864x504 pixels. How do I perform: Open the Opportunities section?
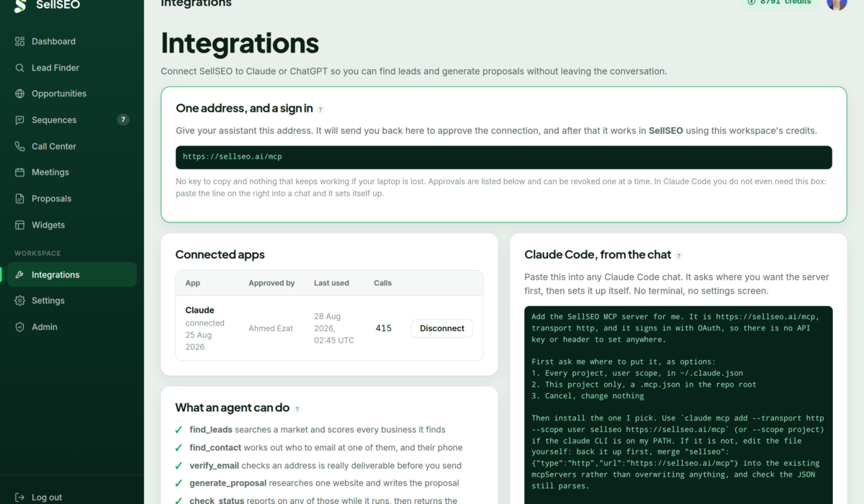[72, 94]
